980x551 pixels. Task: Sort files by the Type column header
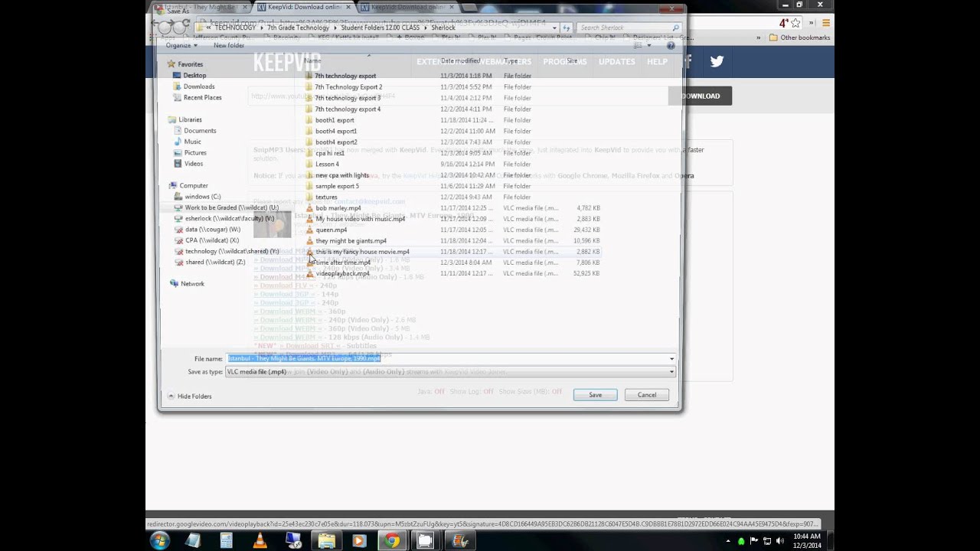click(x=510, y=60)
